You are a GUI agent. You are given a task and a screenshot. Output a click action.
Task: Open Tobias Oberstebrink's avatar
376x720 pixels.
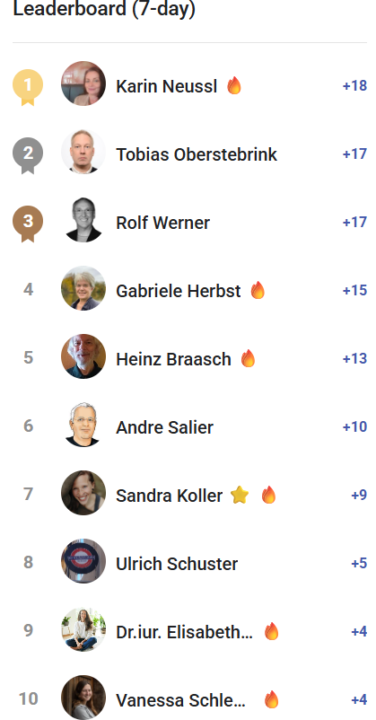[84, 152]
